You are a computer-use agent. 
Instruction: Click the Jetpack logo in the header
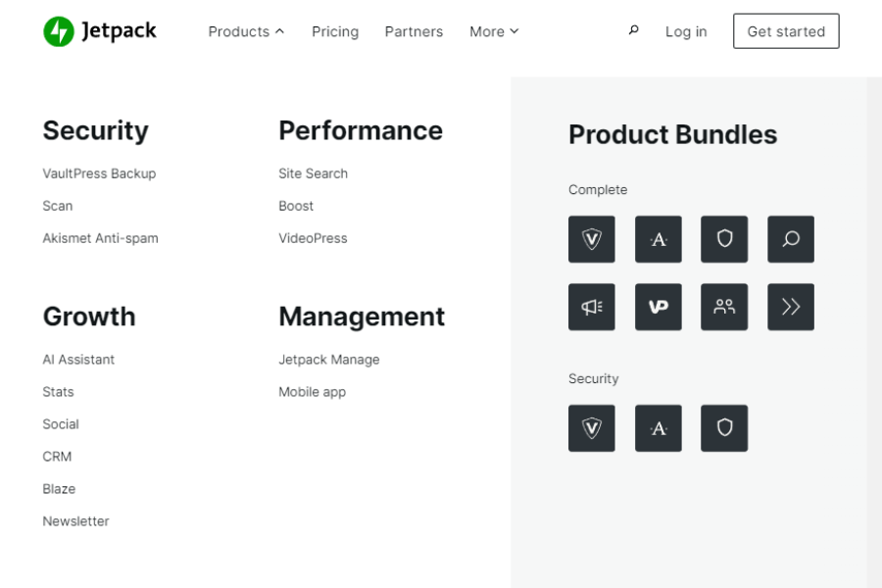98,30
